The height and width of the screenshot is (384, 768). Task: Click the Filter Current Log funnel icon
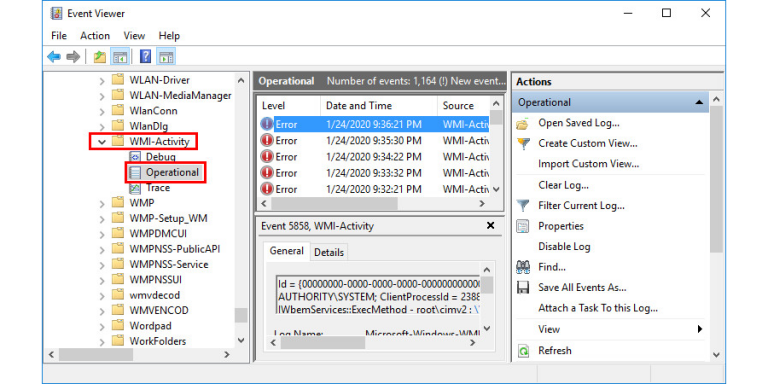[523, 206]
